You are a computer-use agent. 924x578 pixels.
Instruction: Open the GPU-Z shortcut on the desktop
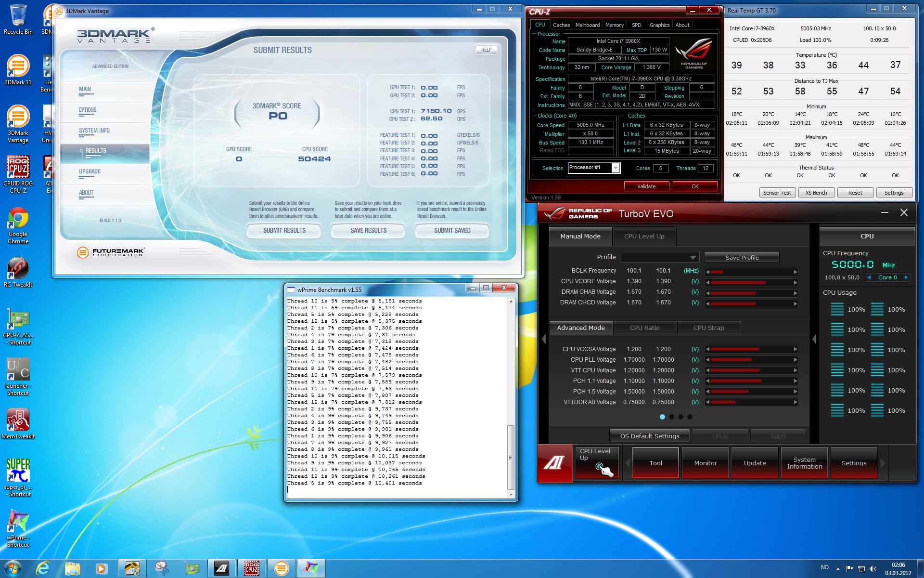point(18,328)
